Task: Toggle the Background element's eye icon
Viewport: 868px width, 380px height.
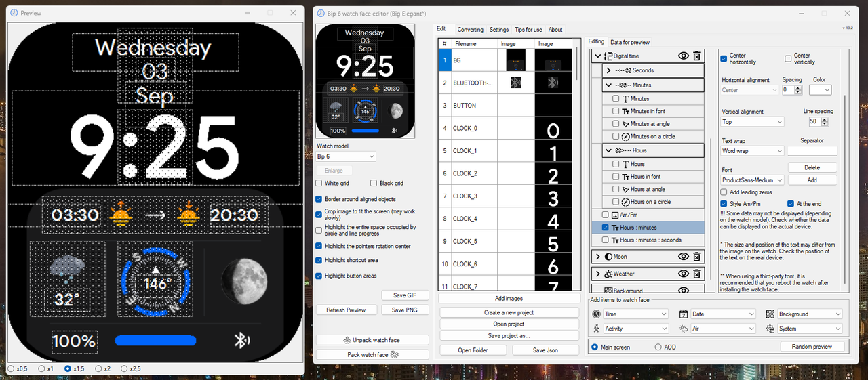Action: point(683,291)
